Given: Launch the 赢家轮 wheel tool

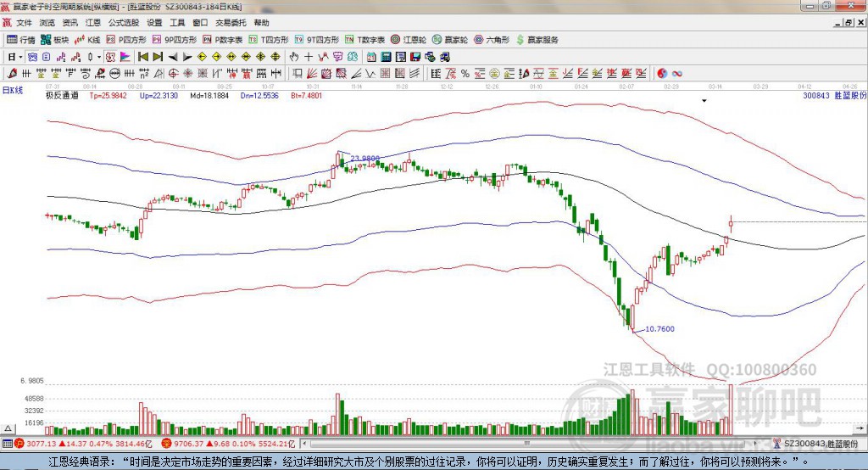Looking at the screenshot, I should point(450,40).
